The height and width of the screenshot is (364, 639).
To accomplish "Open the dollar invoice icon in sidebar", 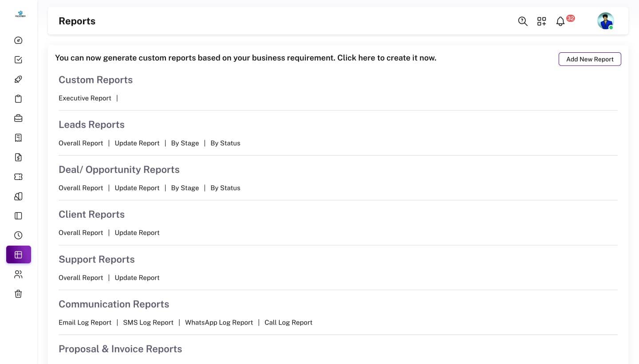I will [18, 157].
